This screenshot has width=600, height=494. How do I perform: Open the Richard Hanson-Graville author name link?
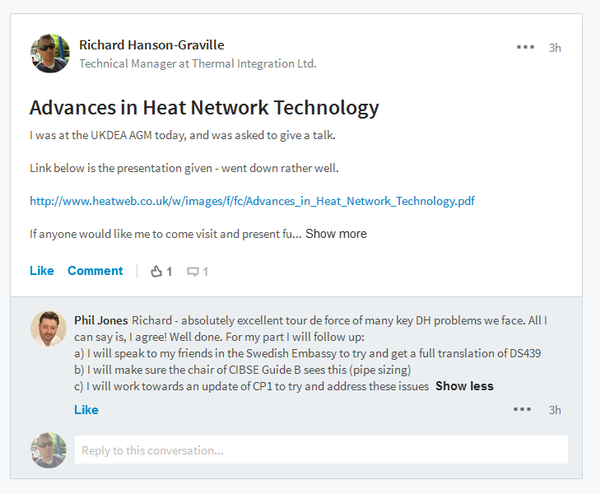coord(152,45)
